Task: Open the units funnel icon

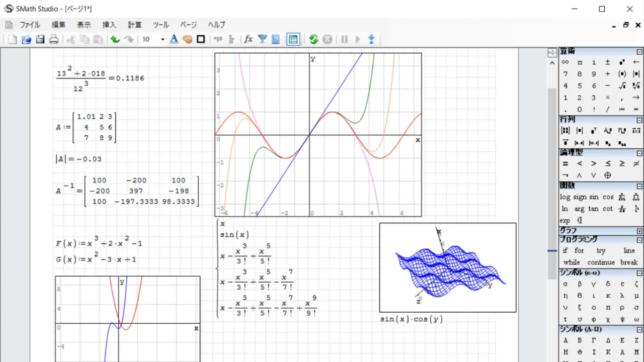Action: pyautogui.click(x=262, y=39)
